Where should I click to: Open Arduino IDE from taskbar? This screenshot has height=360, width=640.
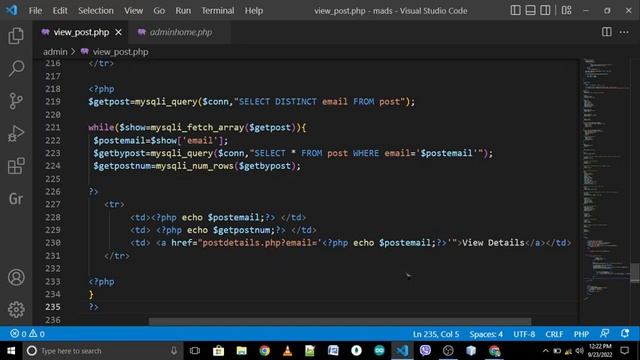tap(379, 351)
